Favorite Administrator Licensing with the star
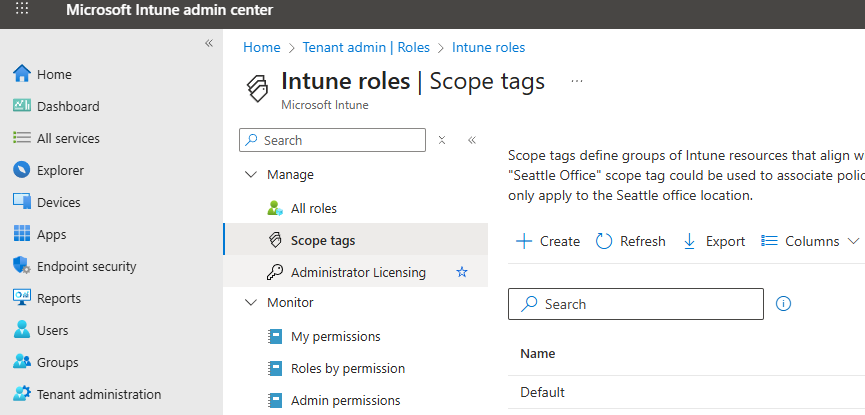 click(x=462, y=272)
